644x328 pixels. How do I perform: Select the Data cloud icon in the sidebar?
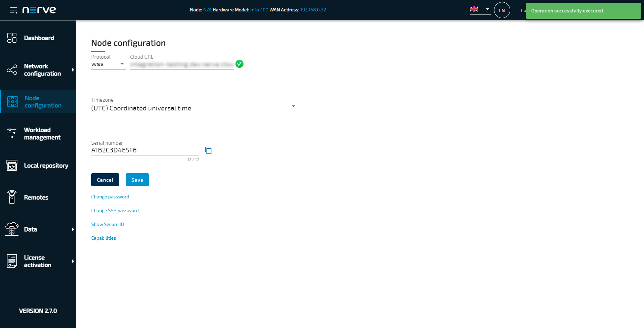pyautogui.click(x=12, y=229)
